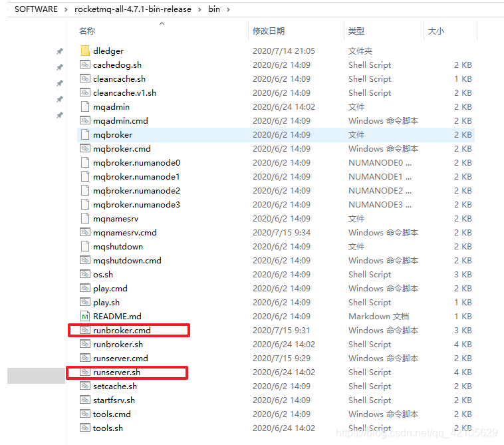The height and width of the screenshot is (445, 504).
Task: Click the 文件夹 type of dledger
Action: click(x=360, y=51)
